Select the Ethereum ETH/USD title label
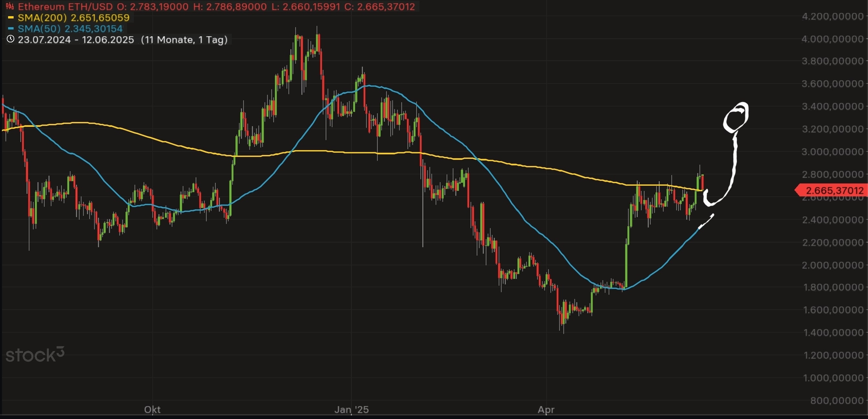 [x=65, y=6]
